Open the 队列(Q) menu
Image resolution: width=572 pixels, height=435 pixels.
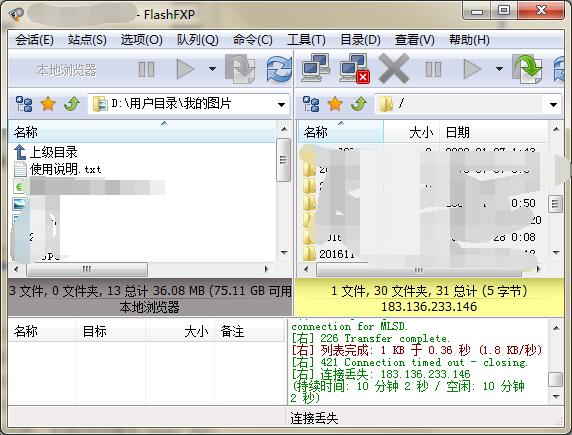tap(197, 39)
